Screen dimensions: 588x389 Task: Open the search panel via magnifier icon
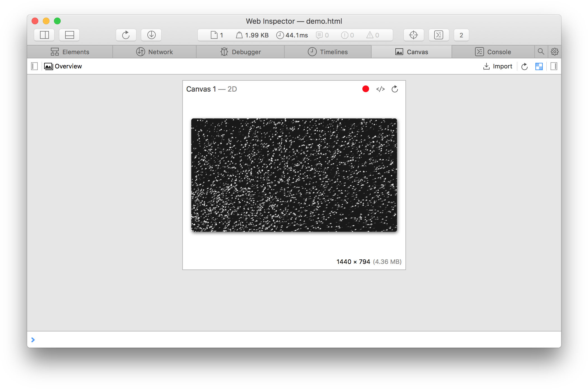click(541, 52)
